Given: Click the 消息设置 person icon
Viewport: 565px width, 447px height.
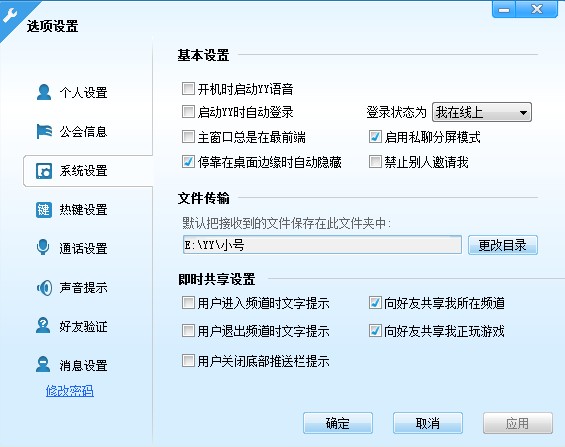Looking at the screenshot, I should [x=43, y=365].
